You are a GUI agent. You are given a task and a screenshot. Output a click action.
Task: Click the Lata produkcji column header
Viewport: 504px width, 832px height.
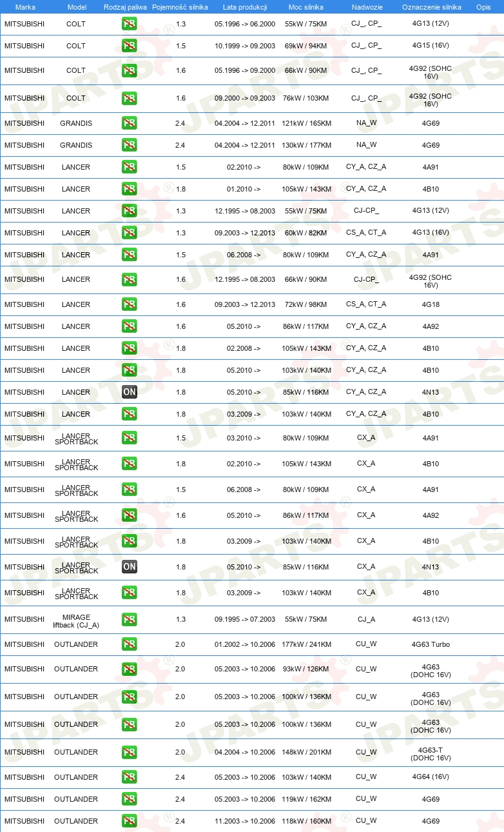pos(245,7)
